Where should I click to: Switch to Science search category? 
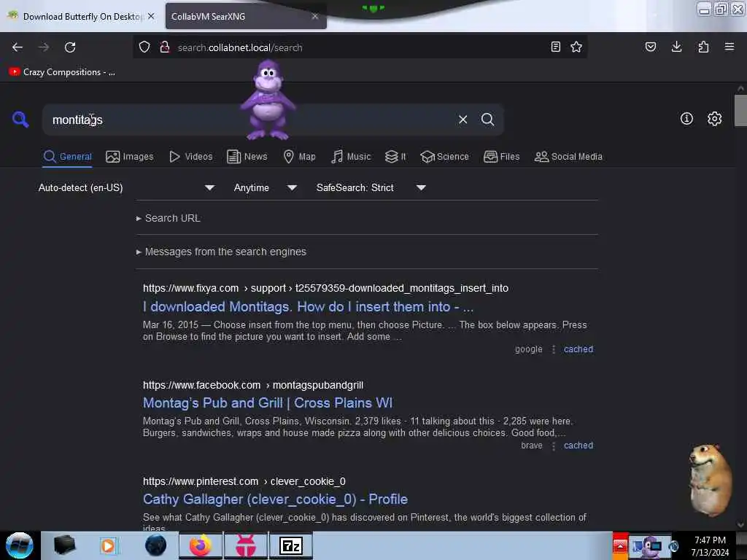[x=444, y=157]
